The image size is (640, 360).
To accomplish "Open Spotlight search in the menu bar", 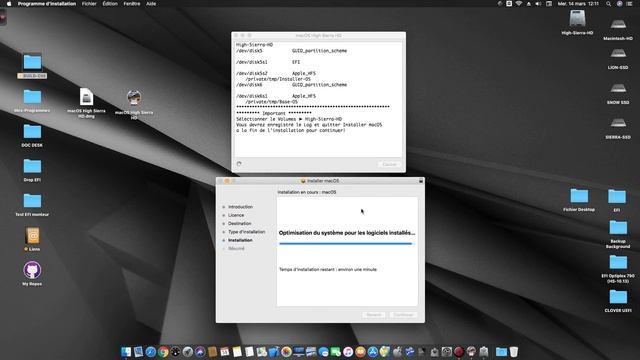I will 608,4.
